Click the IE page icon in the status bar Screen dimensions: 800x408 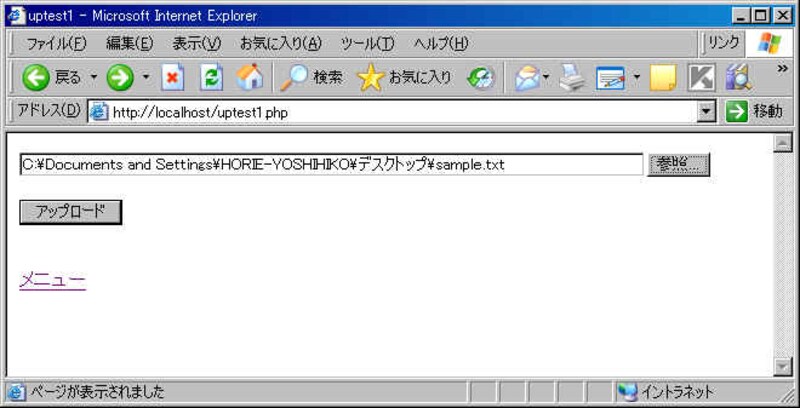click(x=16, y=392)
